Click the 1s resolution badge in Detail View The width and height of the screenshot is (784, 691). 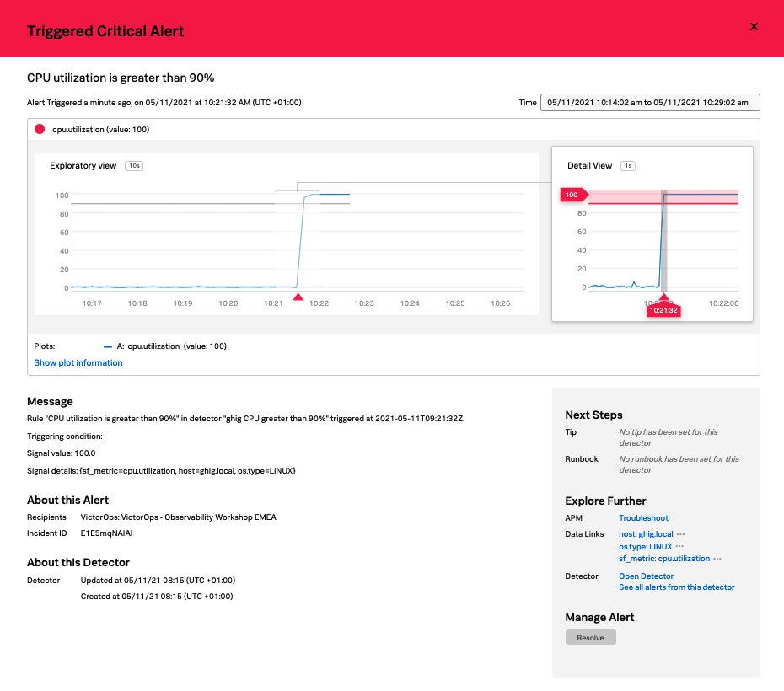627,166
